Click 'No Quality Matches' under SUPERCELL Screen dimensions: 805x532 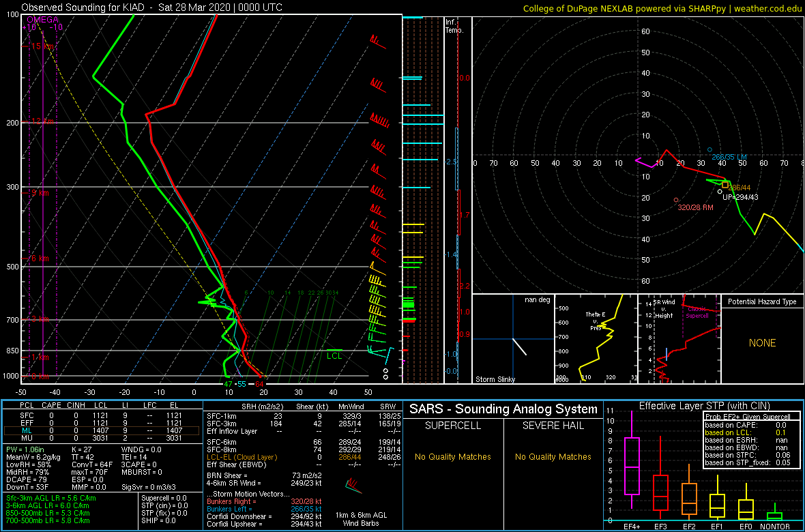point(453,456)
